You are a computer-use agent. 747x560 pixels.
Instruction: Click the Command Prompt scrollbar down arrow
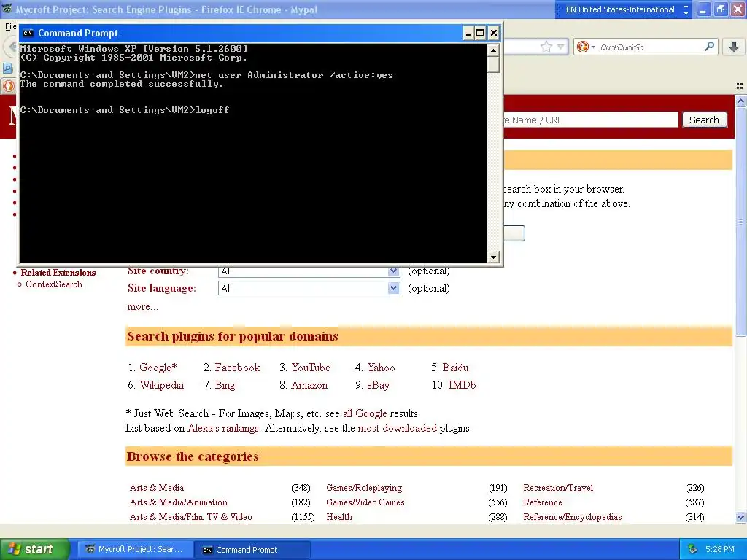(x=493, y=257)
